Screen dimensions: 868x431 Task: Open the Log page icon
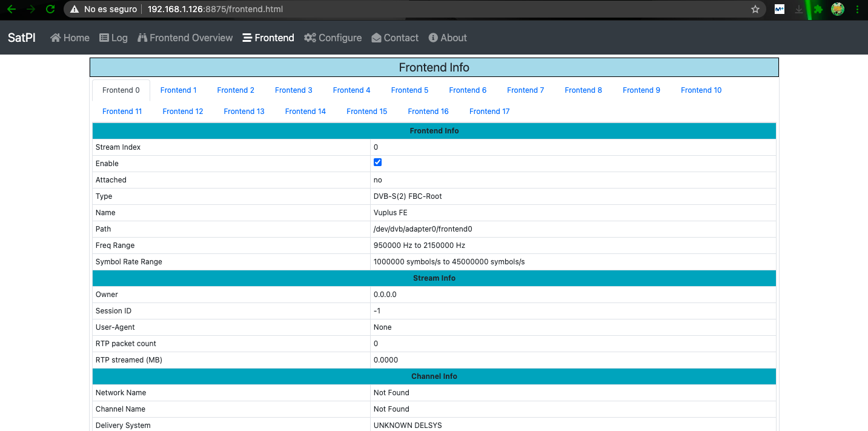(x=104, y=38)
